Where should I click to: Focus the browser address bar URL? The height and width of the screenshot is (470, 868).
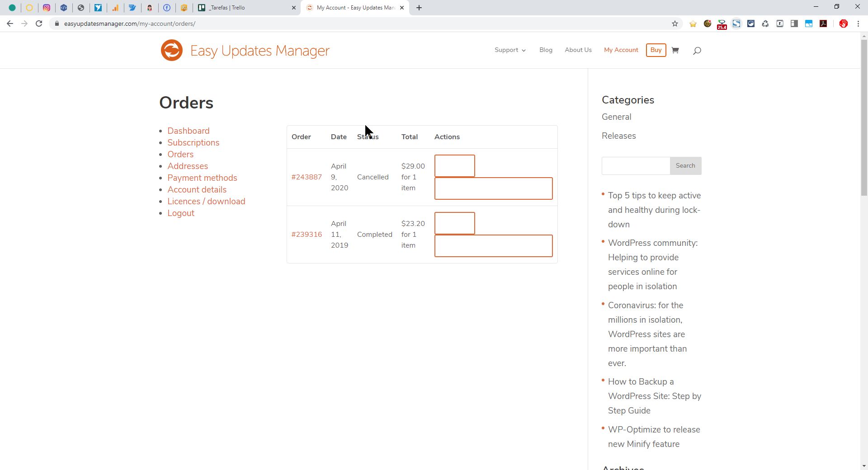click(x=130, y=23)
